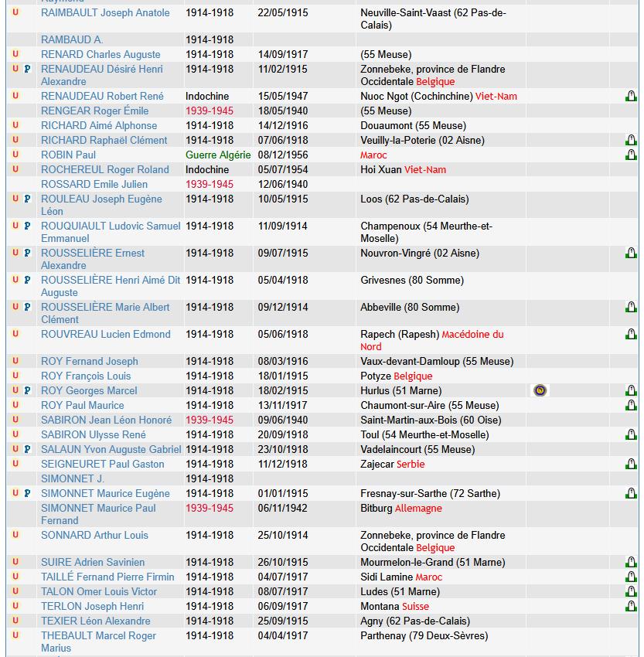The image size is (644, 657).
Task: Open the grave icon in the TERLON Joseph Henri row
Action: [631, 607]
